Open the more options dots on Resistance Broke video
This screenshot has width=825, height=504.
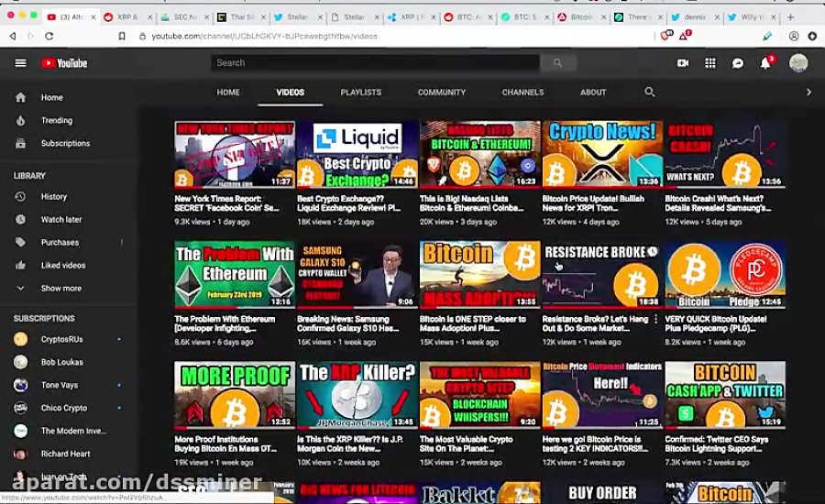click(x=655, y=319)
